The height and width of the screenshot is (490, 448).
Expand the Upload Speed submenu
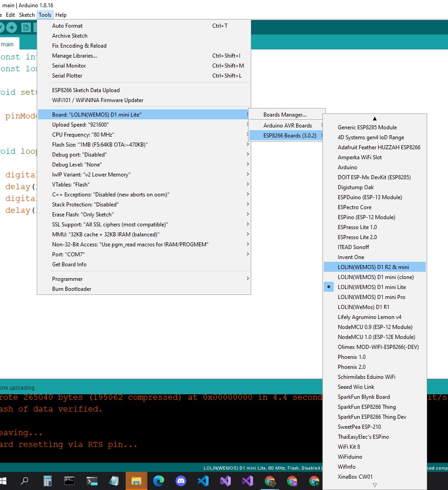pos(144,124)
